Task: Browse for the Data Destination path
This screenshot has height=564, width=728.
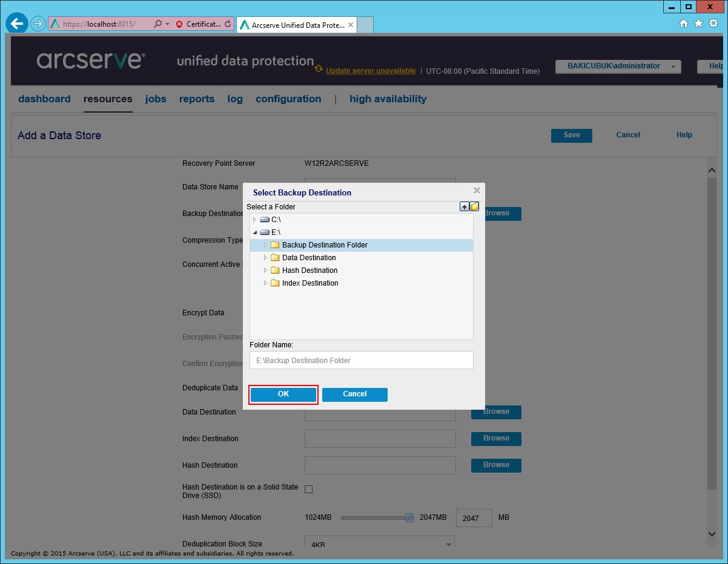Action: 496,412
